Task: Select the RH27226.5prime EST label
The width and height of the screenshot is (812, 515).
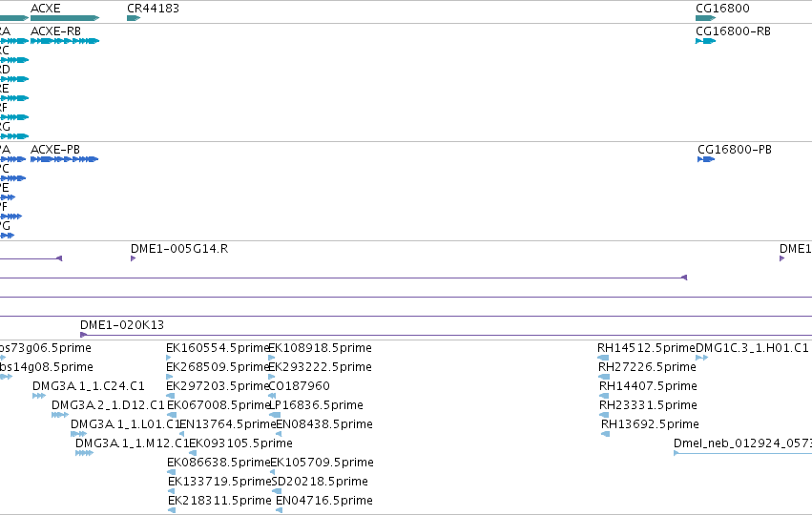Action: 647,367
